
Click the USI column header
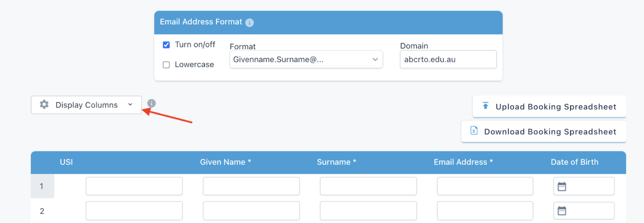[x=66, y=162]
